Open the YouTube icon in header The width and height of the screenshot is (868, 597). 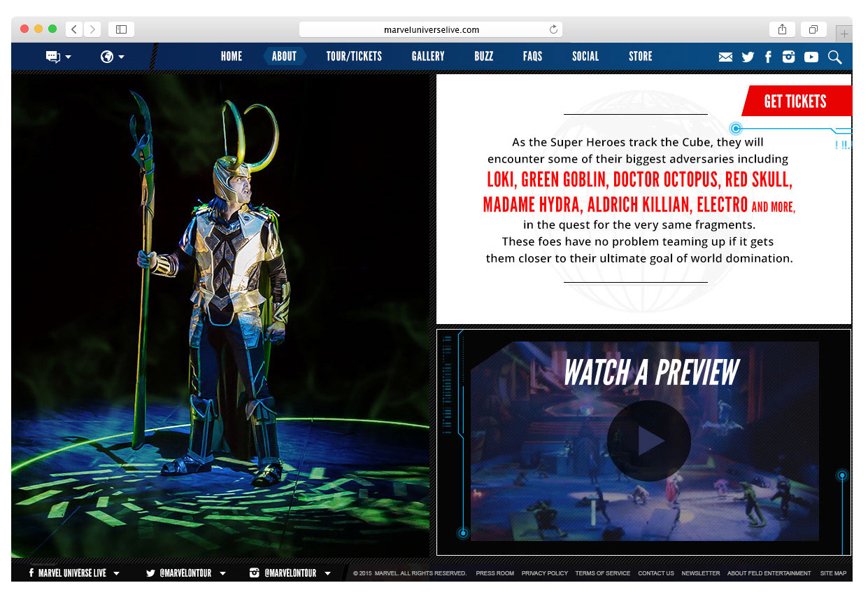pos(811,57)
